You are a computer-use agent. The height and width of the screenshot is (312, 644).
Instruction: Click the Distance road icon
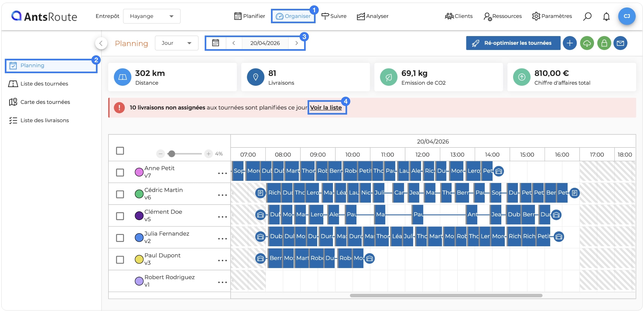pyautogui.click(x=122, y=77)
